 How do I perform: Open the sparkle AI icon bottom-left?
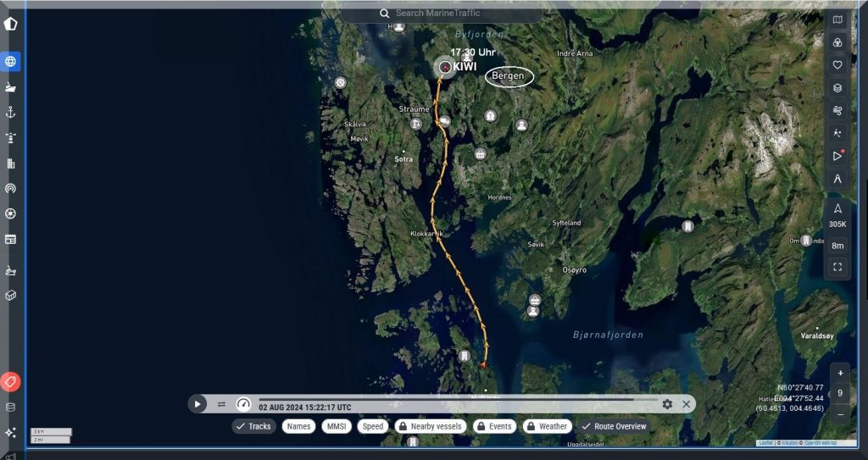tap(11, 432)
